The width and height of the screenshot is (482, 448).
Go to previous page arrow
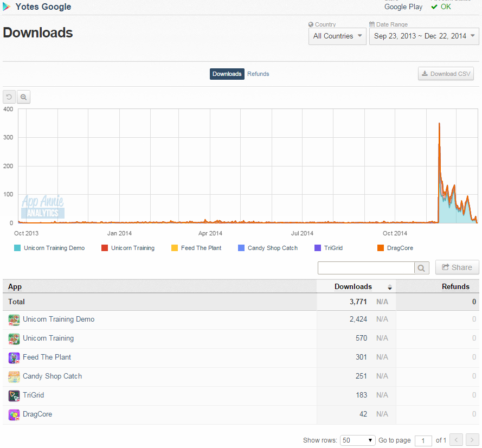(x=456, y=440)
